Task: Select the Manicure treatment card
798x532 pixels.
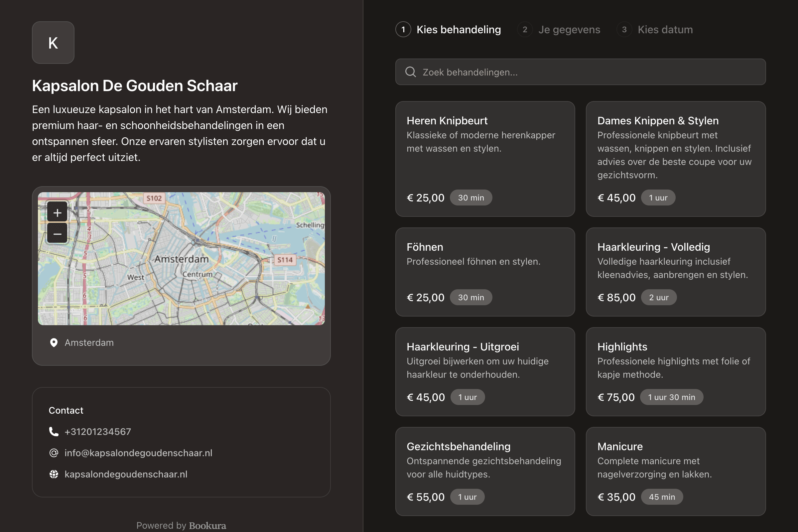Action: tap(676, 471)
